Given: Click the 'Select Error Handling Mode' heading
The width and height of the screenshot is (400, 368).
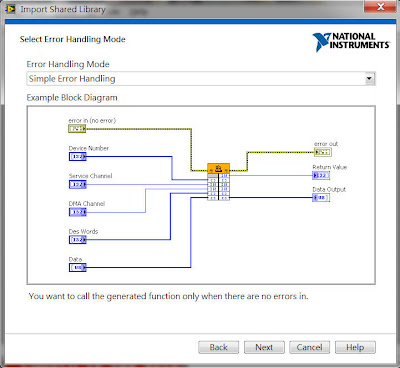Looking at the screenshot, I should point(73,39).
